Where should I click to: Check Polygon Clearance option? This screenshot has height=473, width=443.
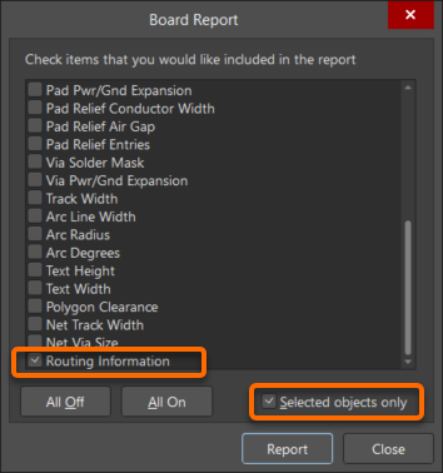coord(35,306)
